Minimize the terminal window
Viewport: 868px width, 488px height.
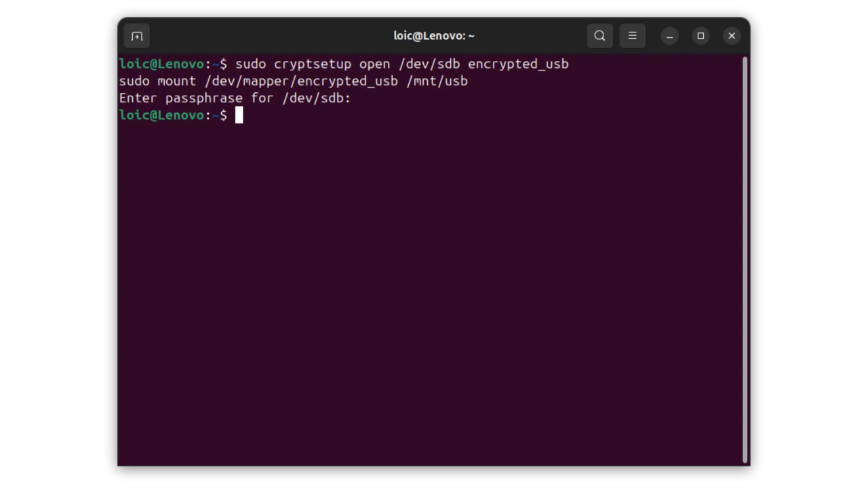point(669,36)
